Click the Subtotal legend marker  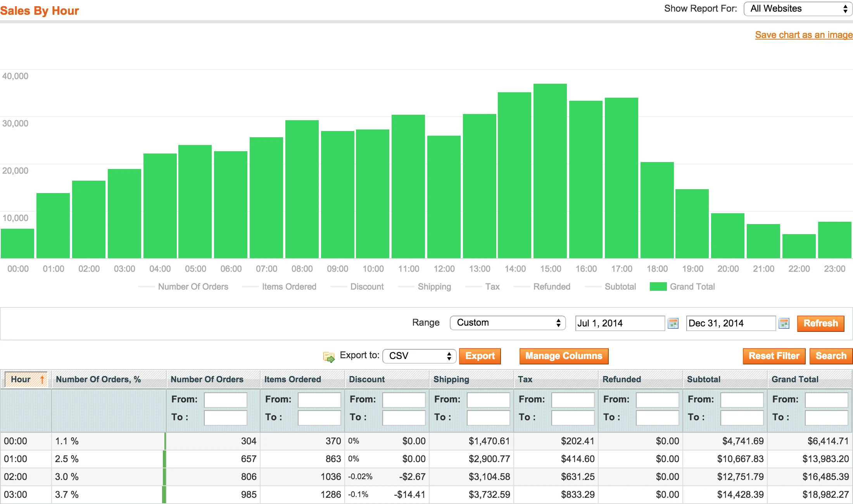coord(593,287)
